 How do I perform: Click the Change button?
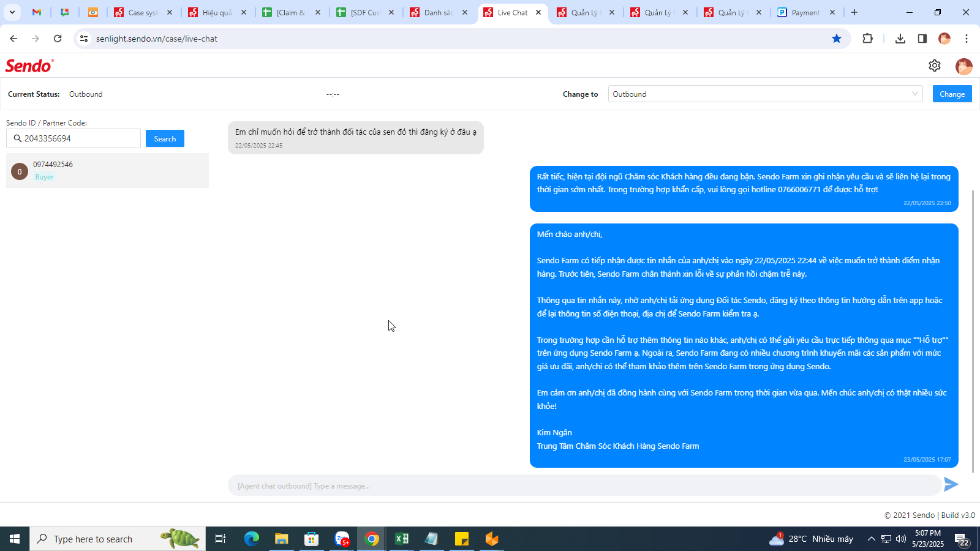[952, 94]
